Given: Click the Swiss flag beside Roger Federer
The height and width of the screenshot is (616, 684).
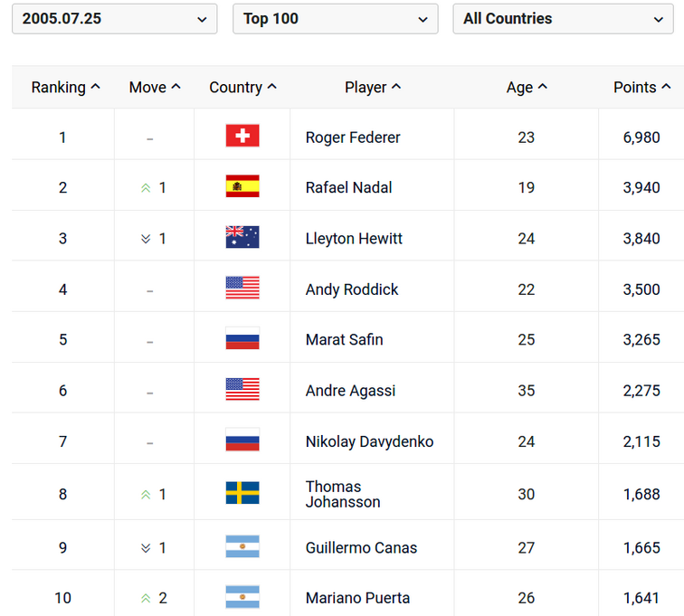Looking at the screenshot, I should click(x=242, y=136).
